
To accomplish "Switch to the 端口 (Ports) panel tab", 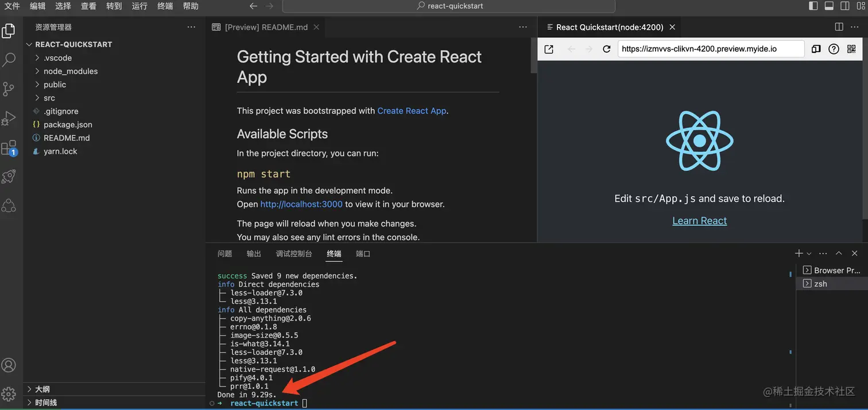I will [363, 253].
